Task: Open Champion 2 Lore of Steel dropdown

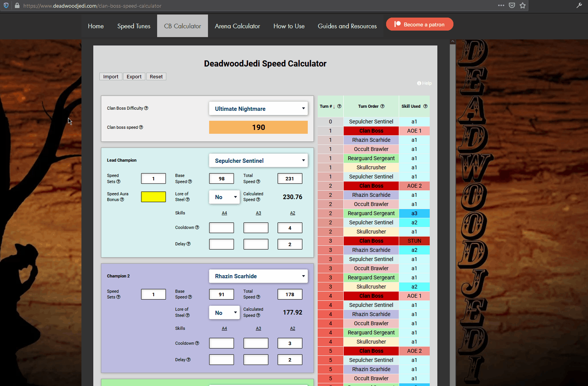Action: [x=224, y=313]
